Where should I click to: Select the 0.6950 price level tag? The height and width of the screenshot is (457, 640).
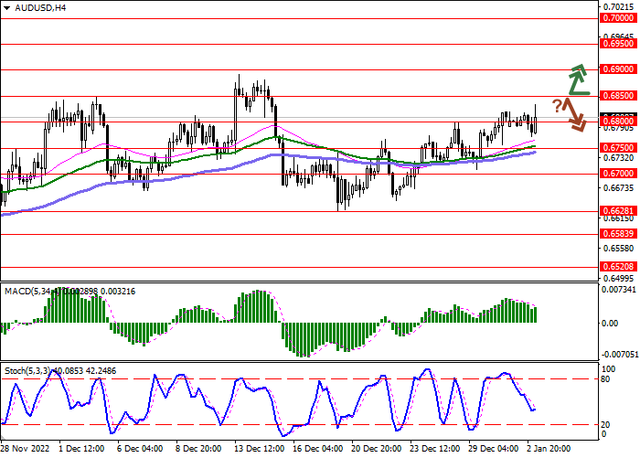pyautogui.click(x=617, y=44)
